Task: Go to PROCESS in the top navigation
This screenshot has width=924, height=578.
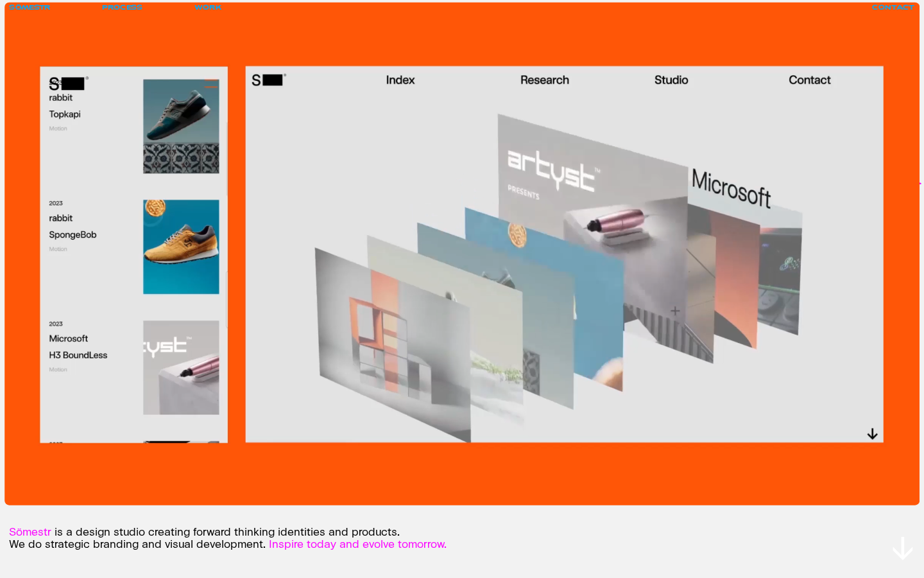Action: click(x=122, y=8)
